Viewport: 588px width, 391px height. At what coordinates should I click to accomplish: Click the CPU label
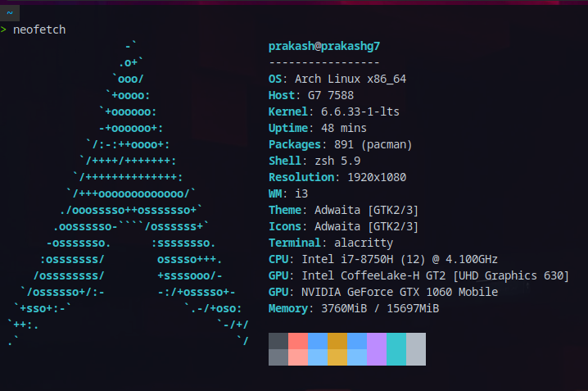tap(278, 259)
